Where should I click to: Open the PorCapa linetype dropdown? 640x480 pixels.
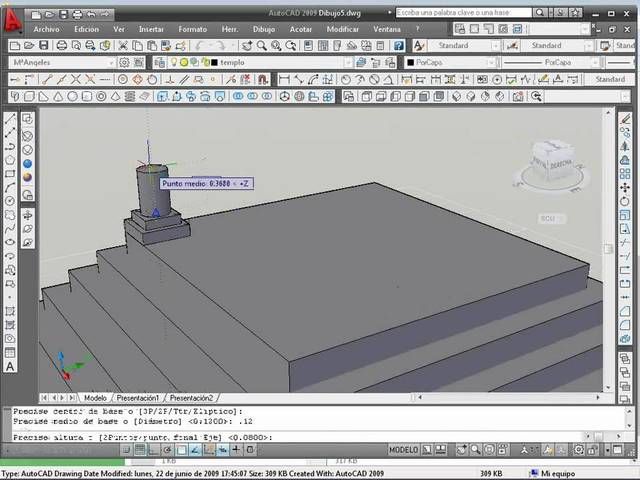pyautogui.click(x=595, y=63)
